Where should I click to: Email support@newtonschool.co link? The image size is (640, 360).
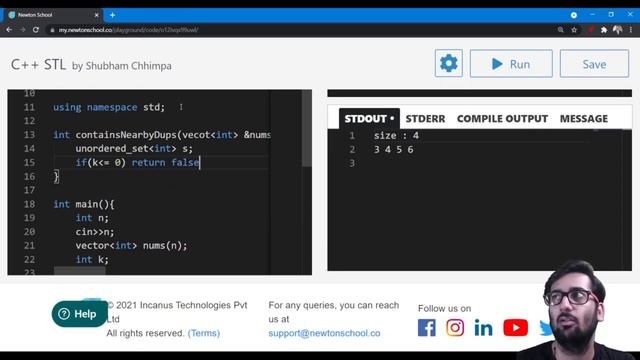point(324,333)
